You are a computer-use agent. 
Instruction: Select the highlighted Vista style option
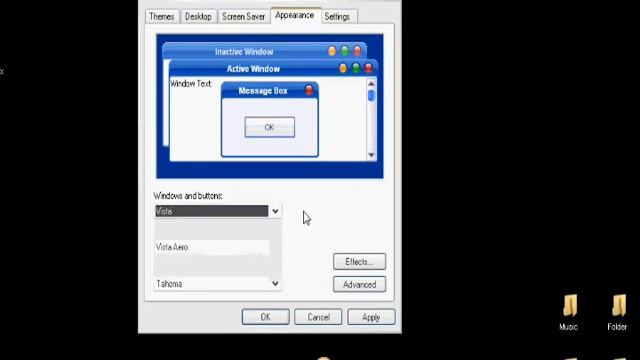tap(211, 211)
